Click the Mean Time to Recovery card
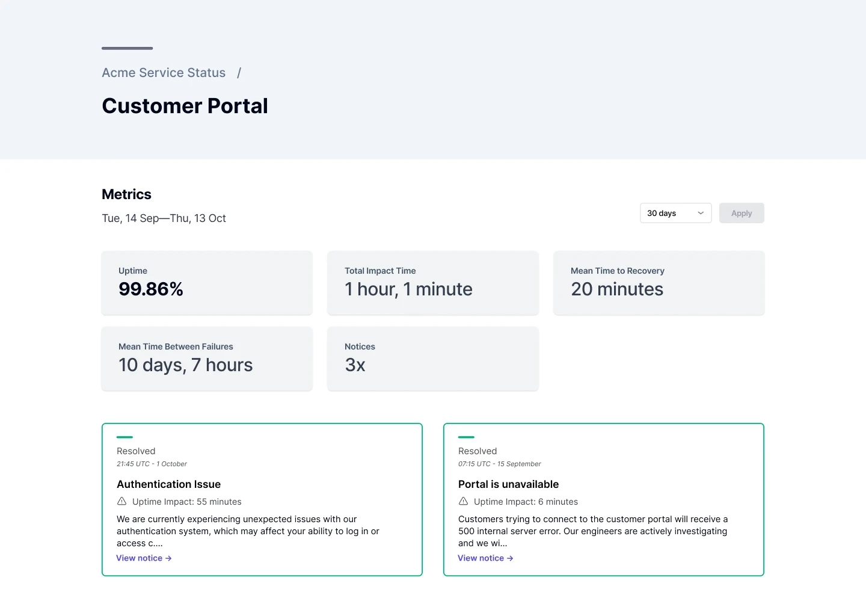The image size is (866, 616). tap(659, 283)
